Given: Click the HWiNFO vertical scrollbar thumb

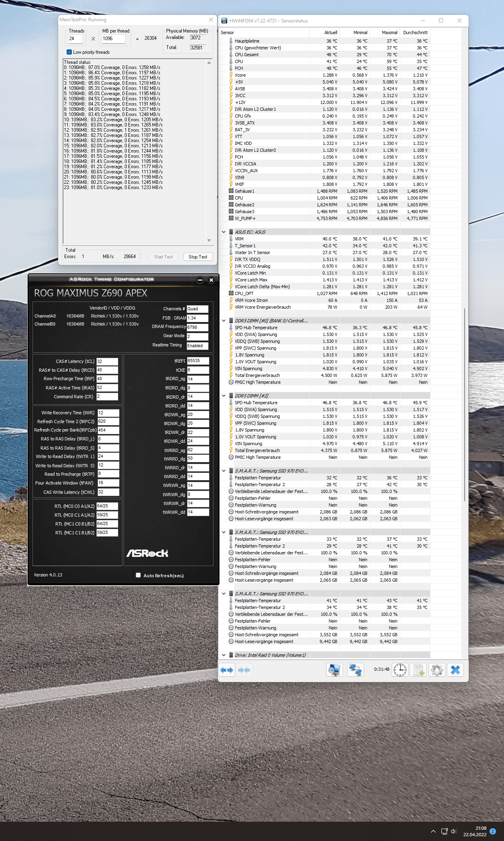Looking at the screenshot, I should pyautogui.click(x=465, y=405).
